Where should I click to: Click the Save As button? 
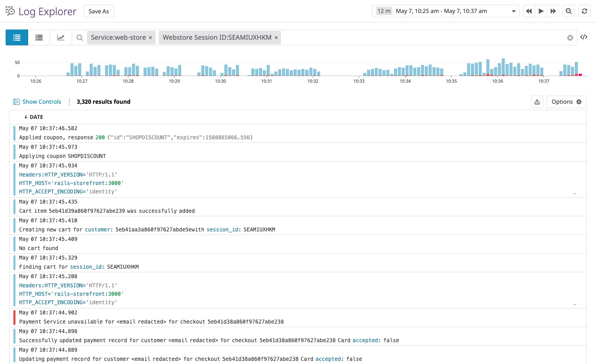click(98, 11)
